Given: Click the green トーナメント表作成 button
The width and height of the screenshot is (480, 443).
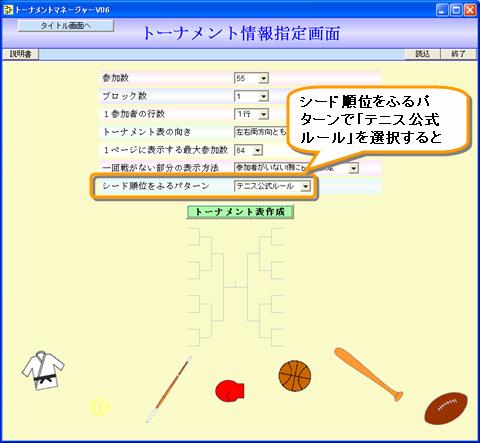Looking at the screenshot, I should [x=240, y=212].
